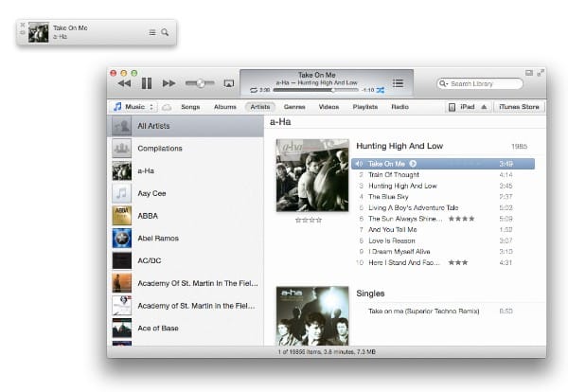The height and width of the screenshot is (392, 568).
Task: Select the Artists tab
Action: [260, 107]
